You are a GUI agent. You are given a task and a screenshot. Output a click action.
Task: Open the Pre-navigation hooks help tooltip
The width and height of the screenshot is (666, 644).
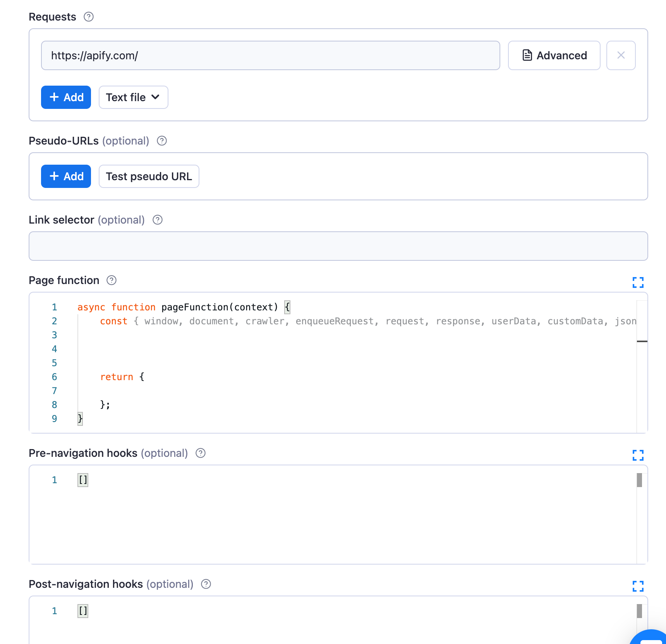[x=200, y=453]
